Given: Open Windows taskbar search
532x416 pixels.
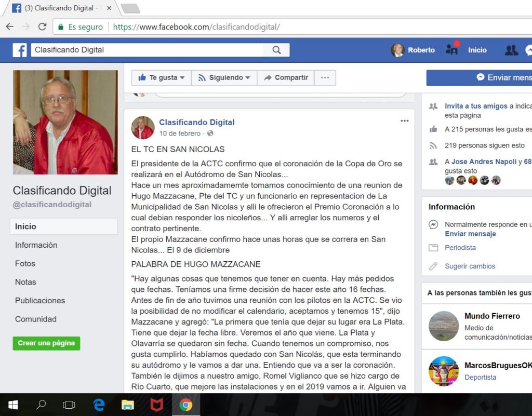Looking at the screenshot, I should click(41, 405).
